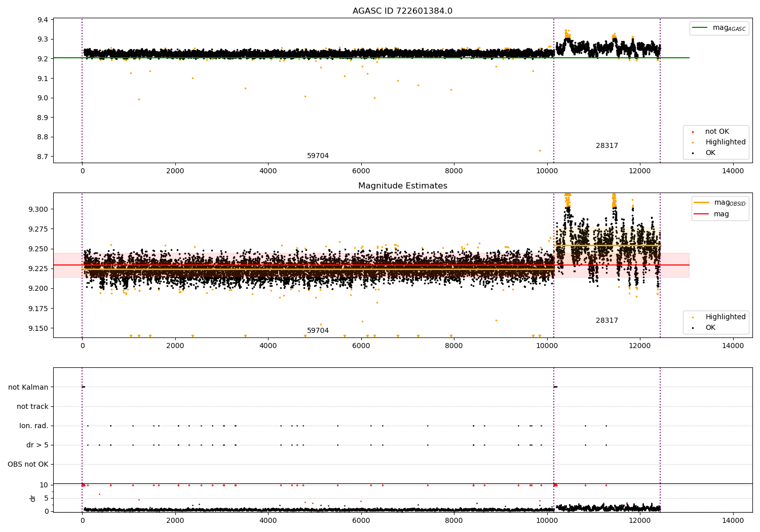Viewport: 760px width, 532px height.
Task: Click the y-axis tick '9.1' in top plot
Action: click(43, 79)
